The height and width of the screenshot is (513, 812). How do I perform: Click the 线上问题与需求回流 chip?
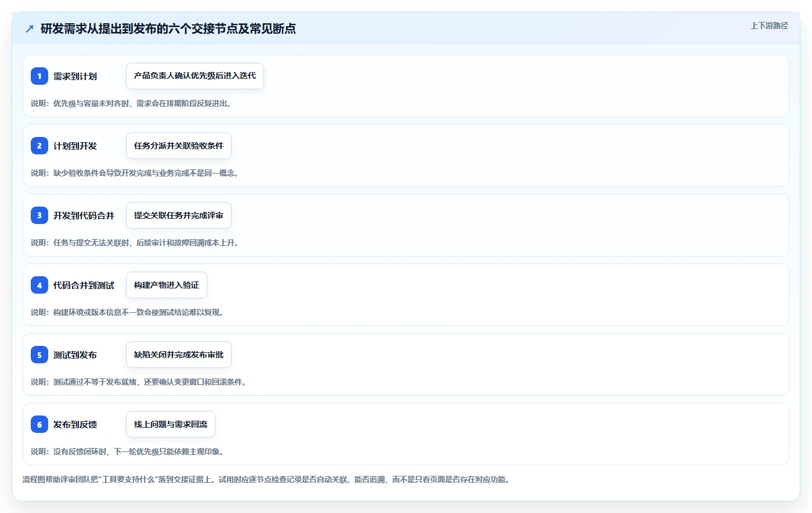(171, 424)
